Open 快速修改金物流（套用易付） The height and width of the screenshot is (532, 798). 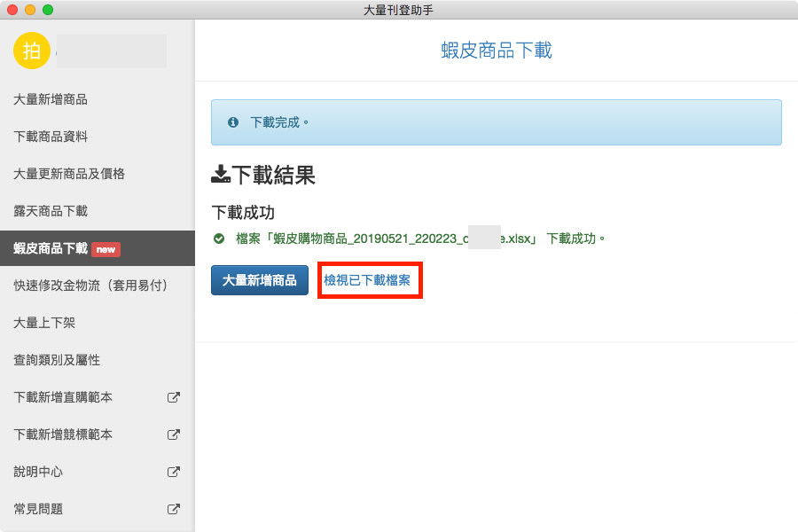90,286
